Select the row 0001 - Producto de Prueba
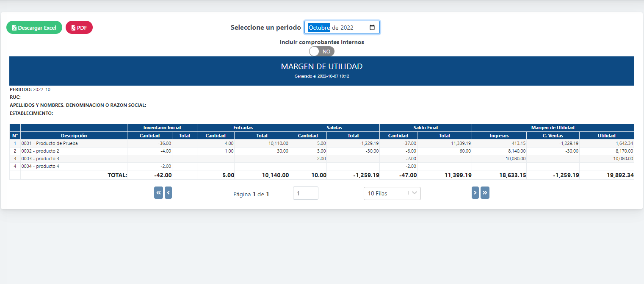644x284 pixels. (50, 143)
